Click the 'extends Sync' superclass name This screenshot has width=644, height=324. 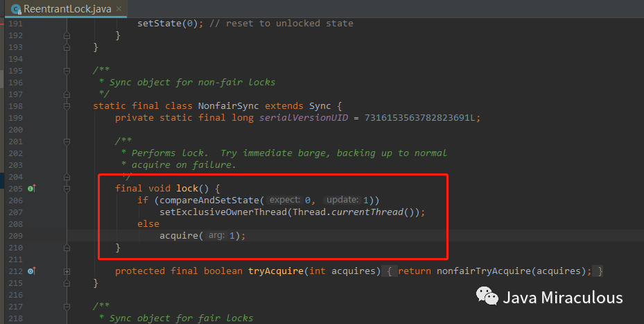320,106
